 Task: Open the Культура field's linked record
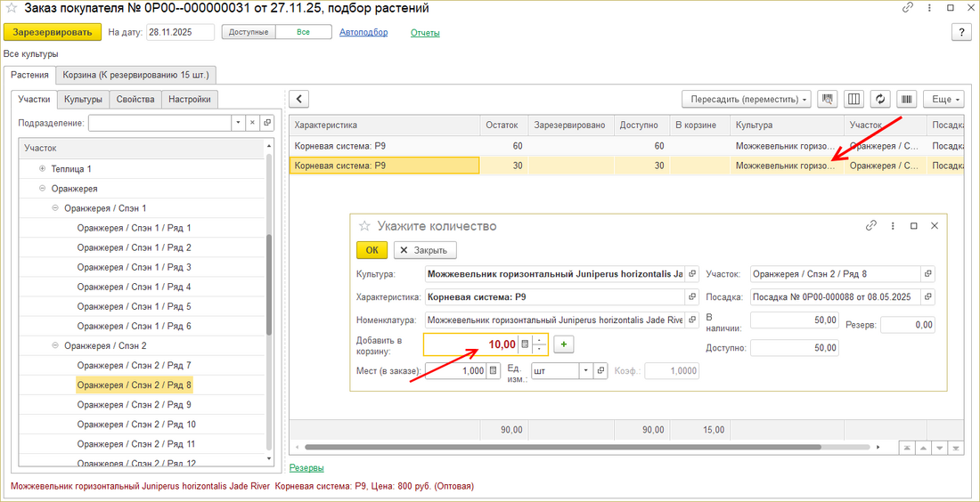pos(692,274)
